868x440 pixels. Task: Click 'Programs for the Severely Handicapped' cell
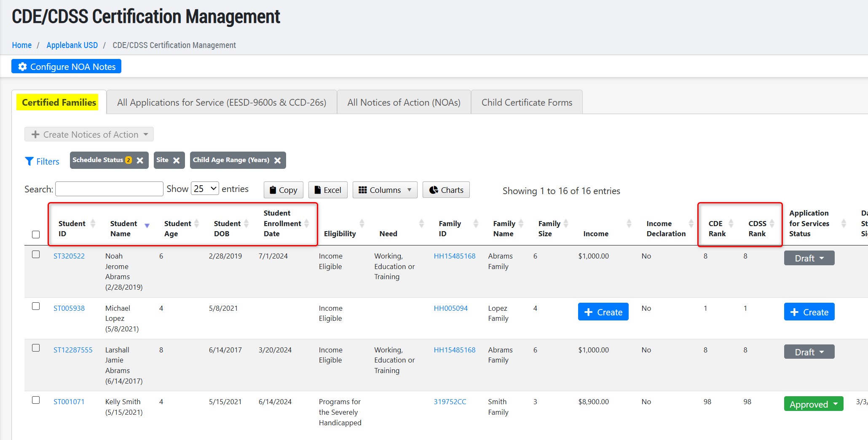tap(340, 412)
